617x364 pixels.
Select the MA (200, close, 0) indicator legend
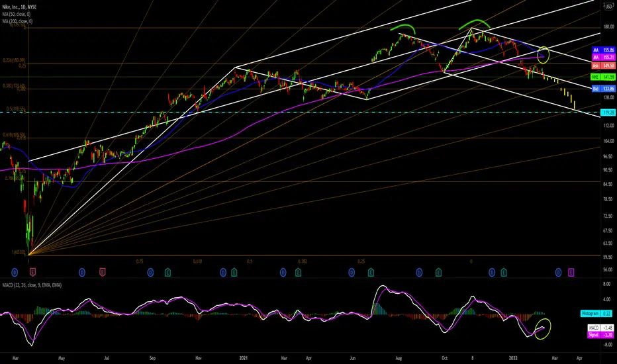tap(17, 21)
